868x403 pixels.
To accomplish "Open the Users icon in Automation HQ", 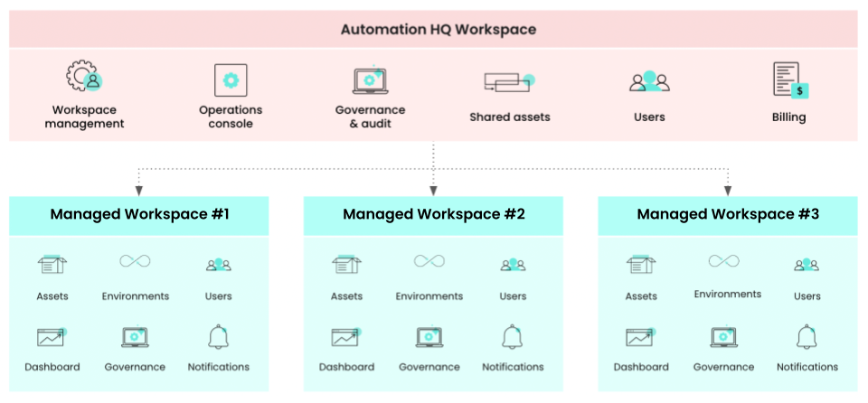I will (649, 82).
